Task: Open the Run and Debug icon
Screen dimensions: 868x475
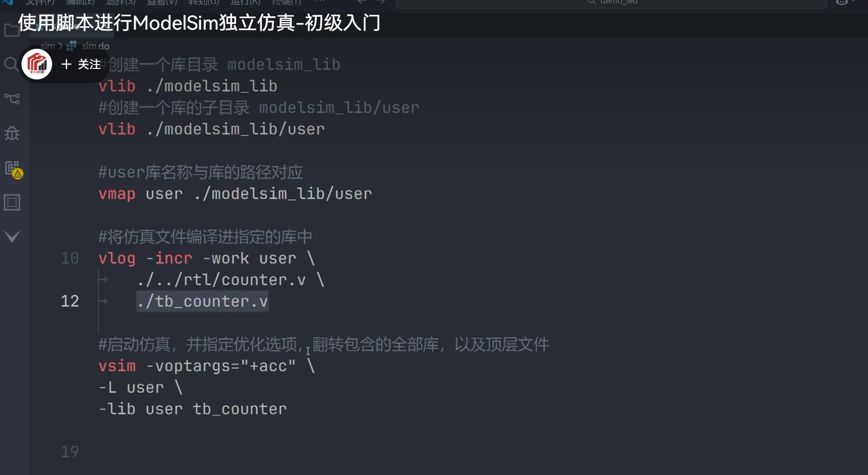Action: pos(11,133)
